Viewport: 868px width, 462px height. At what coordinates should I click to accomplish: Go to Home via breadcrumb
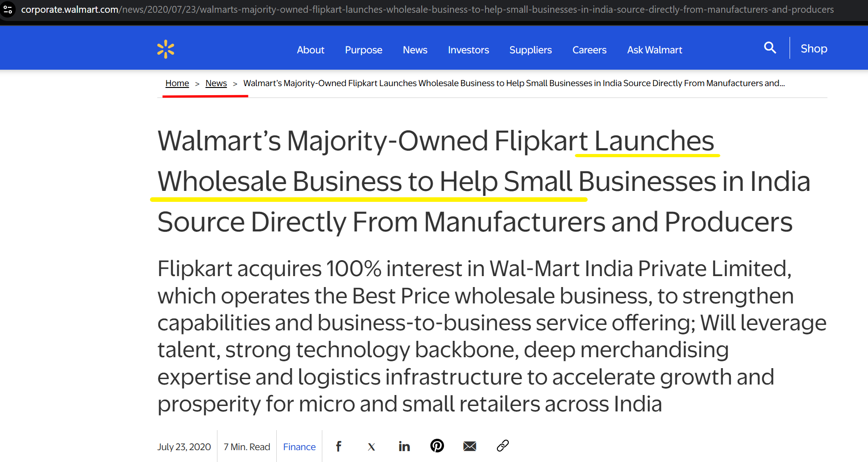pyautogui.click(x=177, y=83)
